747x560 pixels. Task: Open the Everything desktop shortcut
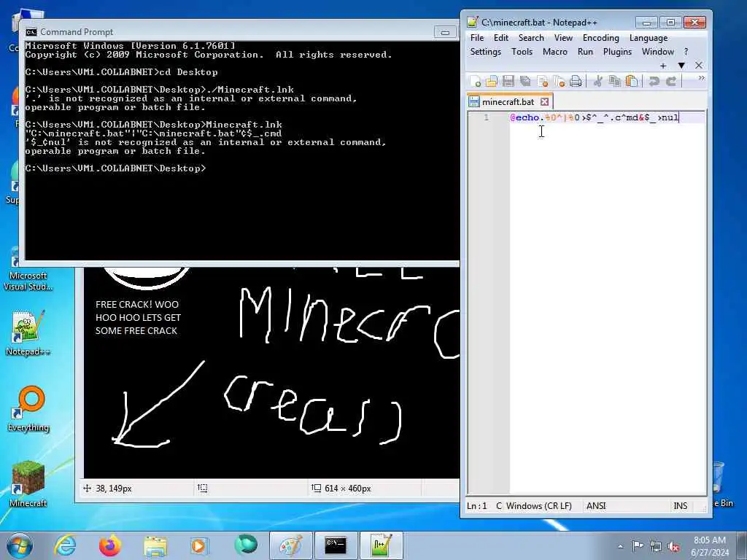pos(28,410)
